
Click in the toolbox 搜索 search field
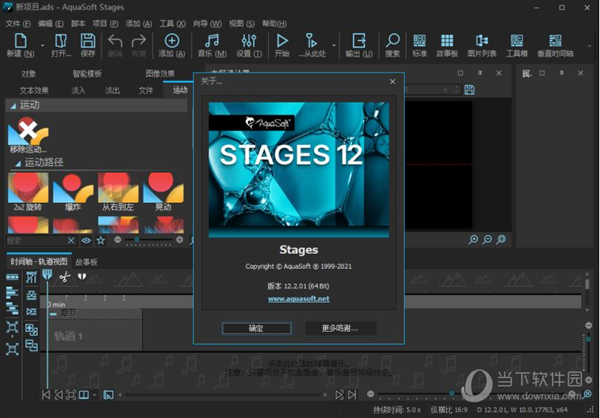tap(36, 240)
